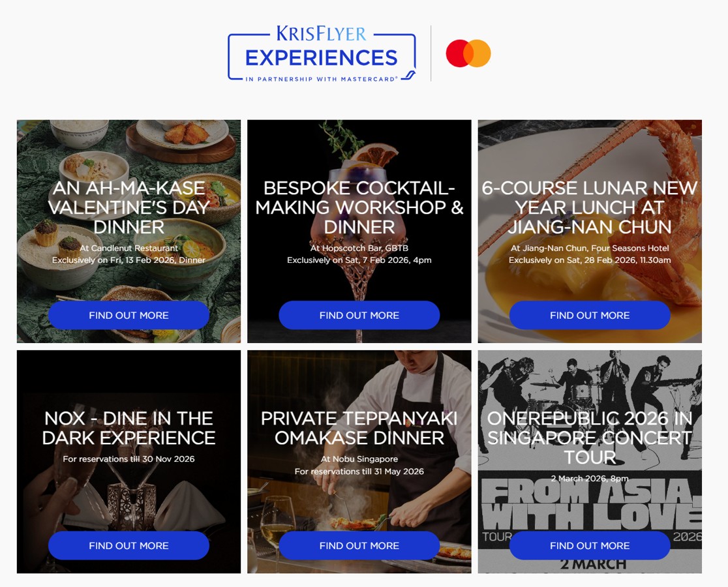728x587 pixels.
Task: Tap Find Out More for Teppanyaki Omakase dinner
Action: tap(359, 545)
